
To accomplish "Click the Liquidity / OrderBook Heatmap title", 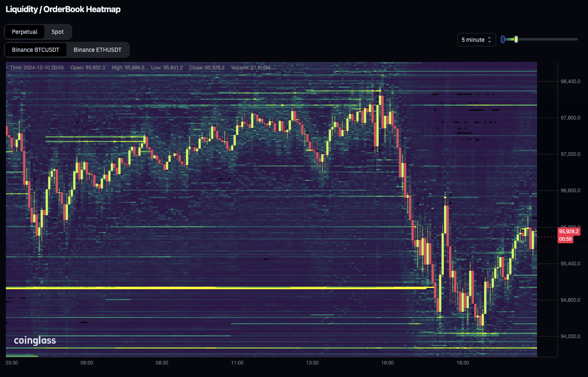I will coord(63,9).
